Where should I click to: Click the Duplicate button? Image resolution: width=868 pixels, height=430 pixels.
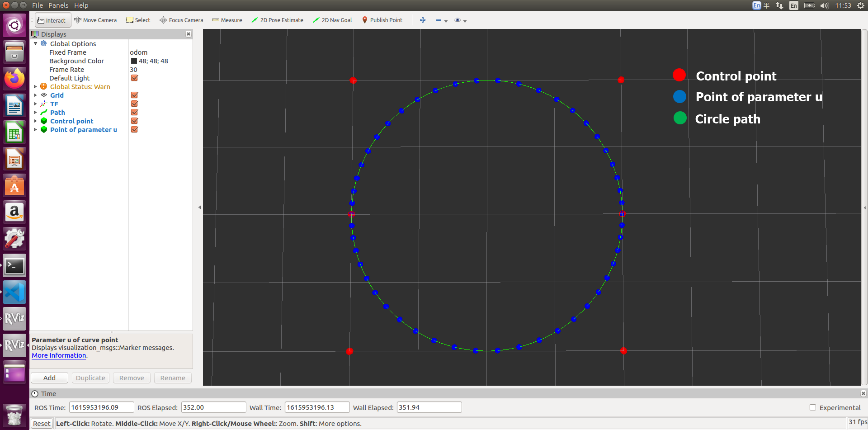pos(90,378)
